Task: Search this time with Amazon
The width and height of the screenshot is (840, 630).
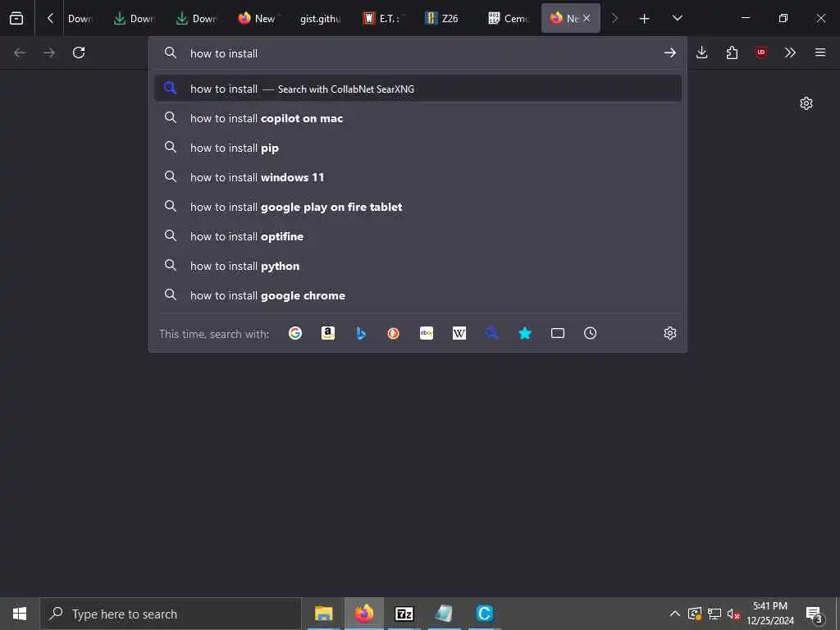Action: click(328, 333)
